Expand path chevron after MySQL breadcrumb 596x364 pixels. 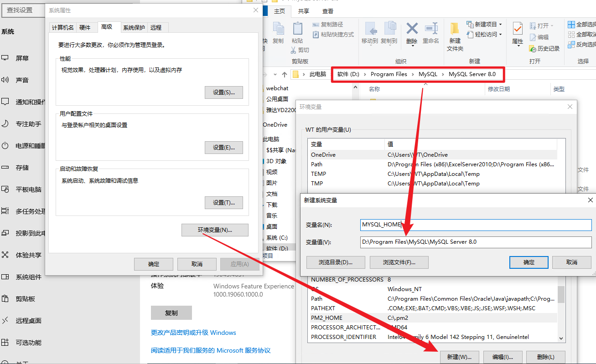coord(443,74)
